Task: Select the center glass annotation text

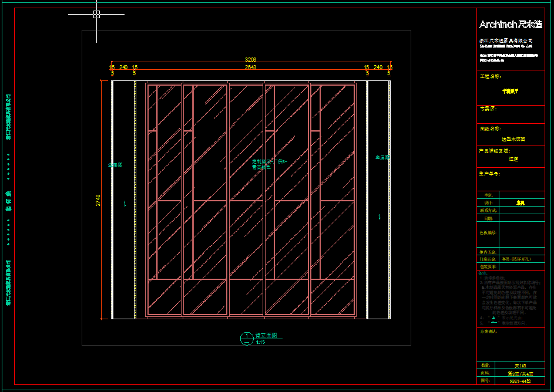Action: tap(268, 164)
